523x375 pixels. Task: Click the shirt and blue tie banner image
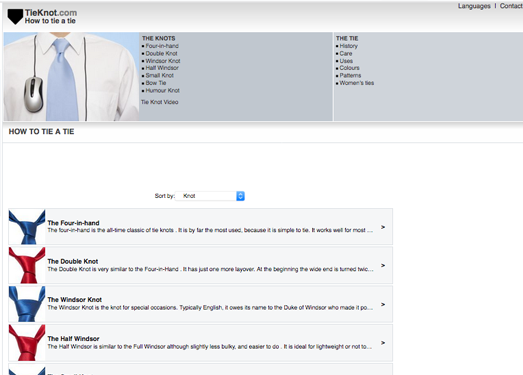pos(71,76)
